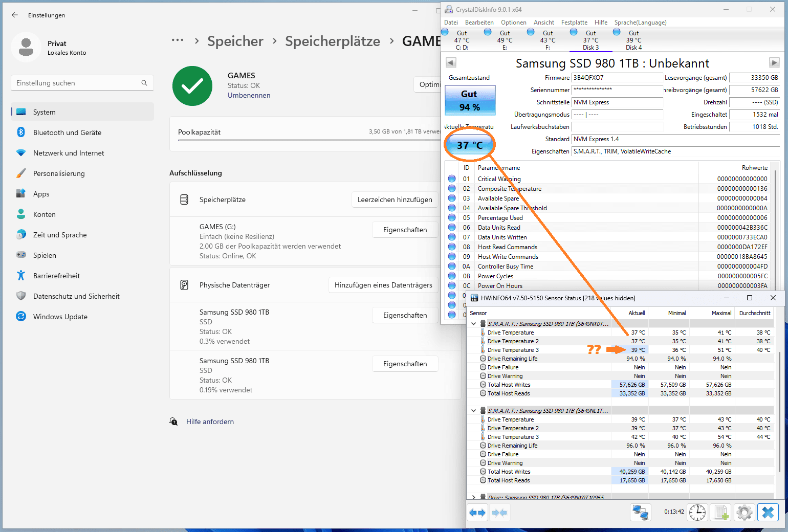Open Bearbeiten menu in CrystalDiskInfo
This screenshot has width=788, height=532.
click(x=479, y=23)
